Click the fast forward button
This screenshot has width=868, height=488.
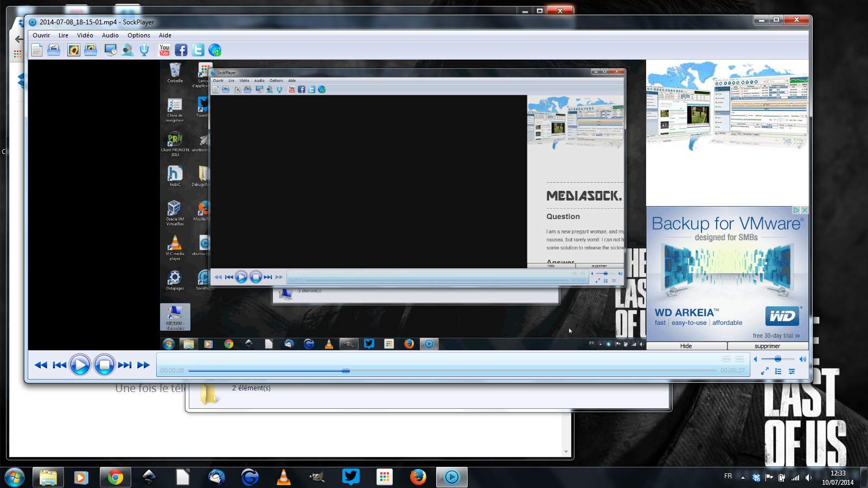coord(143,365)
